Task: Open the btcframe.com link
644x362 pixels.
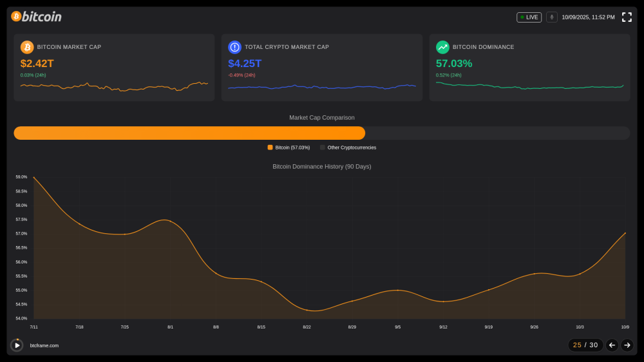Action: point(44,346)
